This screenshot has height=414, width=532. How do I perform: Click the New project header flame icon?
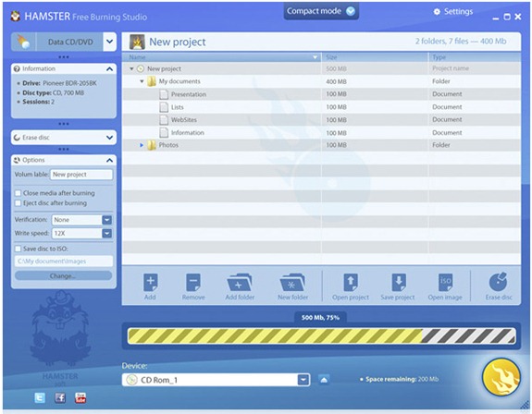click(x=137, y=42)
